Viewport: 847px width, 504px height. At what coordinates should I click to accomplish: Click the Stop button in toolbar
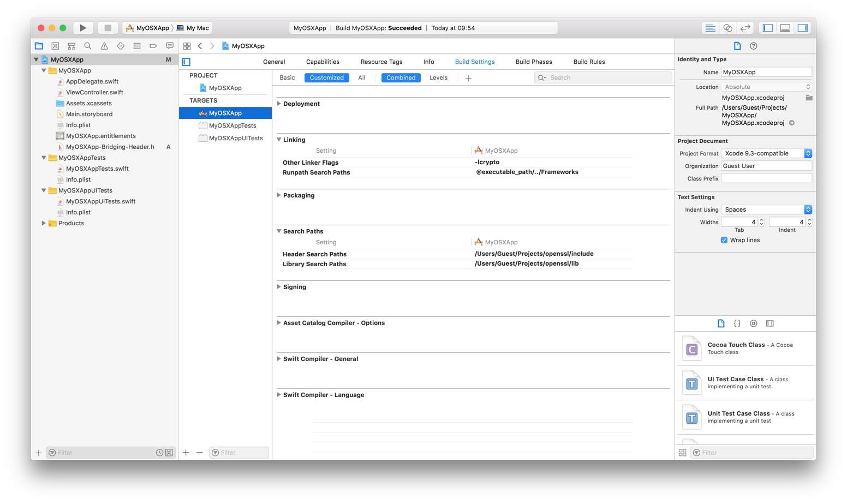tap(108, 28)
